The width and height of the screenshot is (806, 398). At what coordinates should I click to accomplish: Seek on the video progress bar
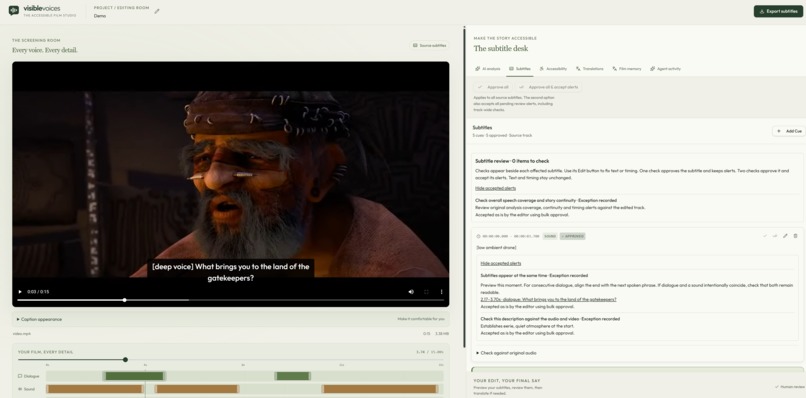point(230,300)
